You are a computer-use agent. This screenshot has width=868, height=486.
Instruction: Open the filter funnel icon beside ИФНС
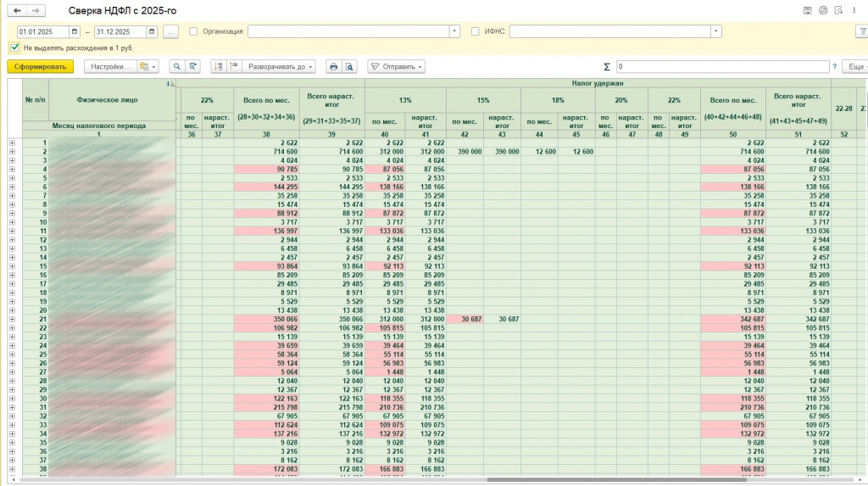pyautogui.click(x=861, y=31)
